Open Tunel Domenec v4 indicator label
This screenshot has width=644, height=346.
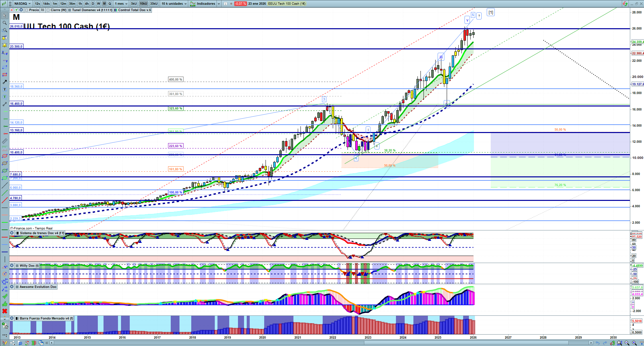(x=92, y=10)
